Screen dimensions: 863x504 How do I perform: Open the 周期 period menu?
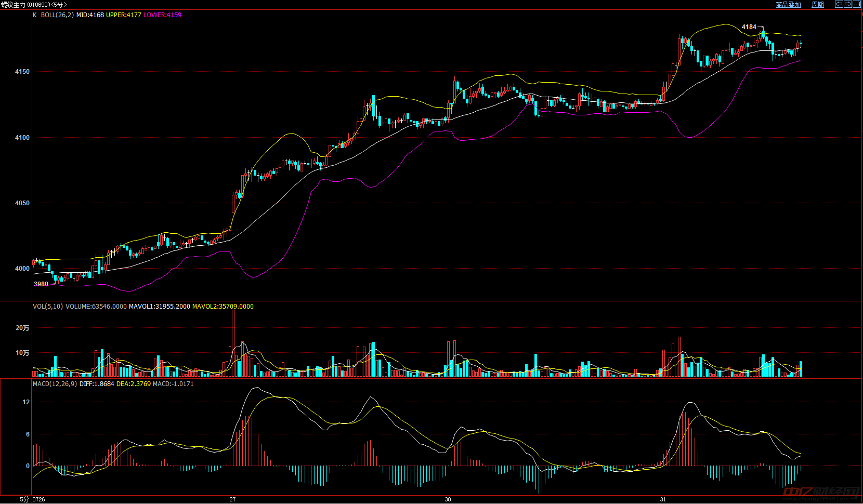(x=818, y=5)
